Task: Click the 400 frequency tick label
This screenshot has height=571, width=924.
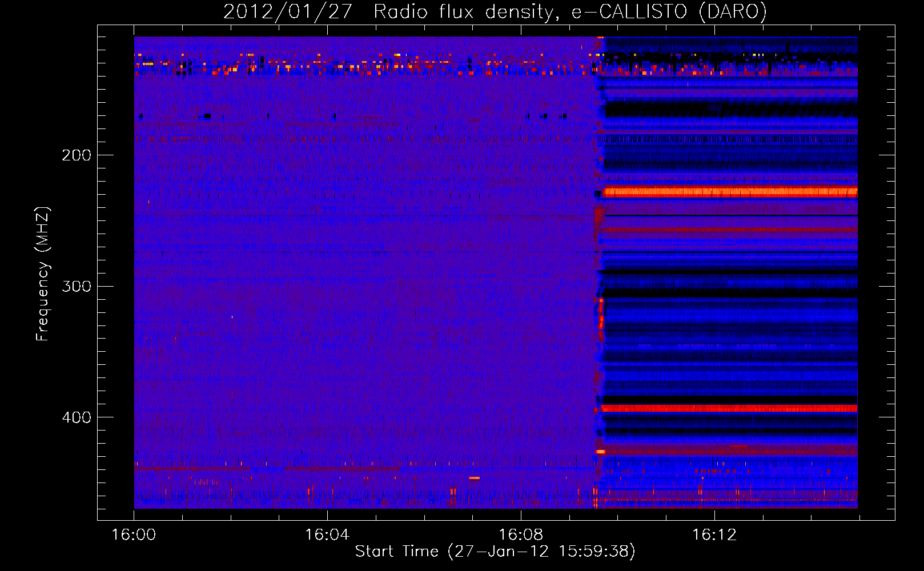Action: (77, 417)
